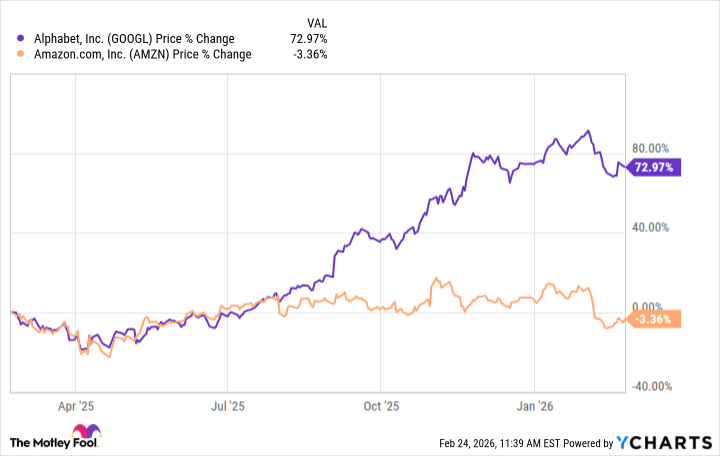This screenshot has height=456, width=720.
Task: Click the Jul '25 x-axis label
Action: pos(228,408)
